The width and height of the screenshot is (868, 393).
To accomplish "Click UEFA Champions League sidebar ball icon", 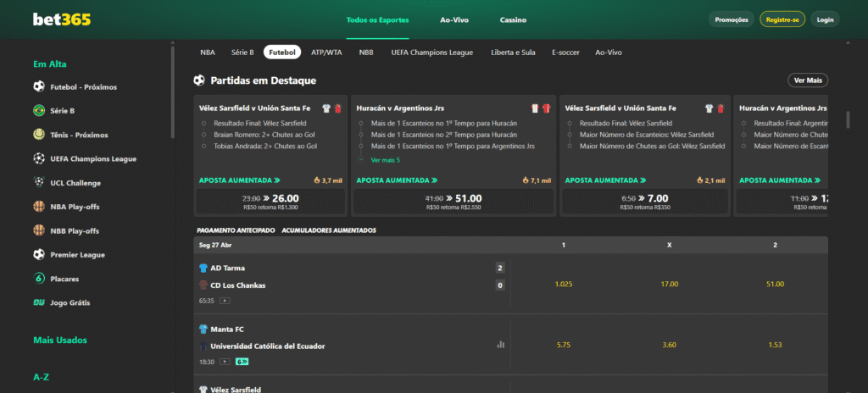I will (x=39, y=159).
